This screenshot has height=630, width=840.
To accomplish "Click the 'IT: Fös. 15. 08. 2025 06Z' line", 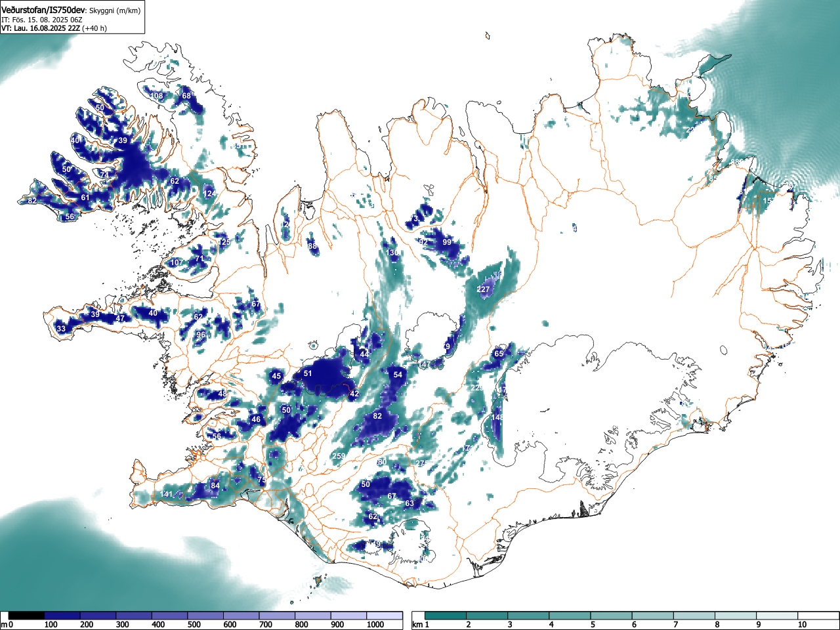I will (x=42, y=20).
